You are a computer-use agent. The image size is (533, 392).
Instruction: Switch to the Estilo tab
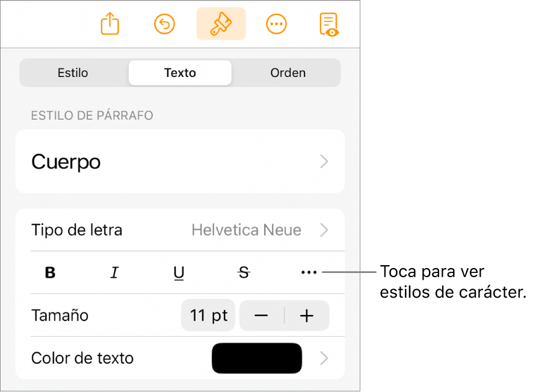coord(73,73)
